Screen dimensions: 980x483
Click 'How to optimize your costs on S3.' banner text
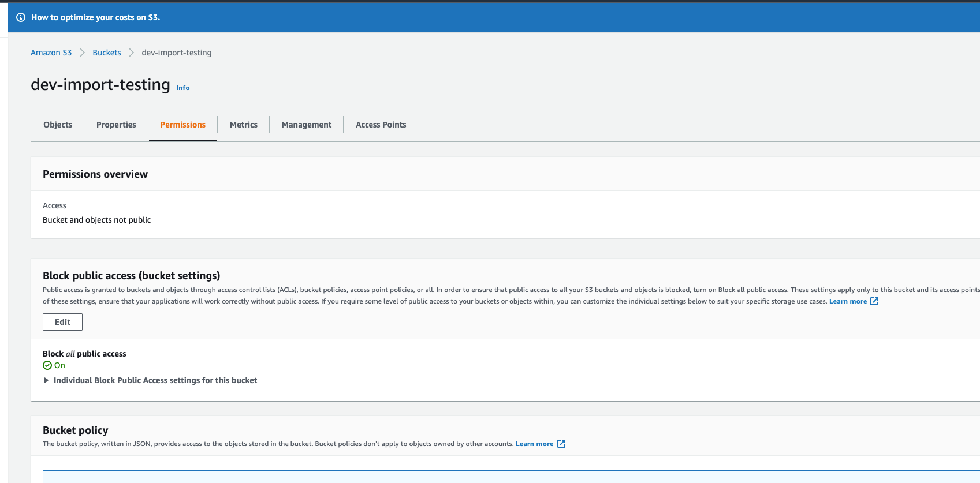click(96, 17)
